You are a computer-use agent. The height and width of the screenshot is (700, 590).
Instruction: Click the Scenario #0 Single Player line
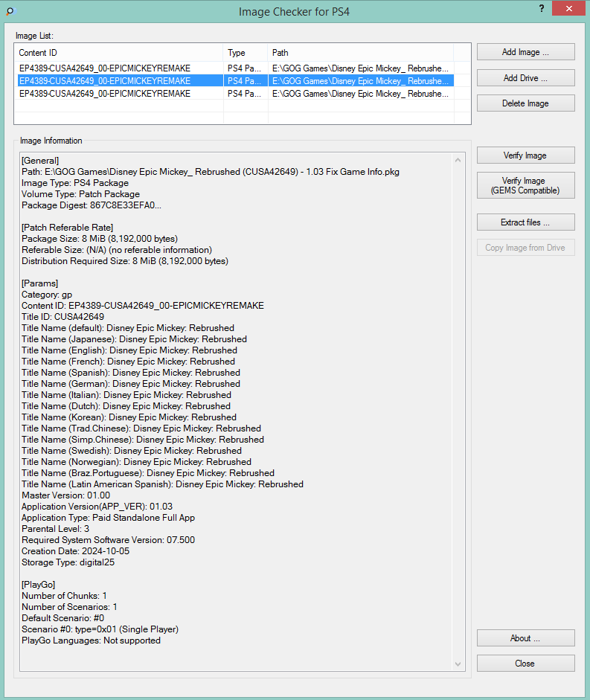tap(100, 629)
